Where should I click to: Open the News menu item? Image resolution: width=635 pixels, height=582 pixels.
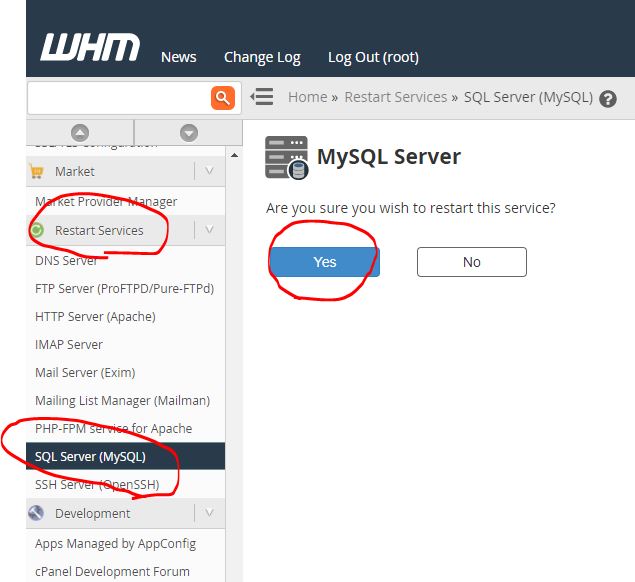click(178, 57)
